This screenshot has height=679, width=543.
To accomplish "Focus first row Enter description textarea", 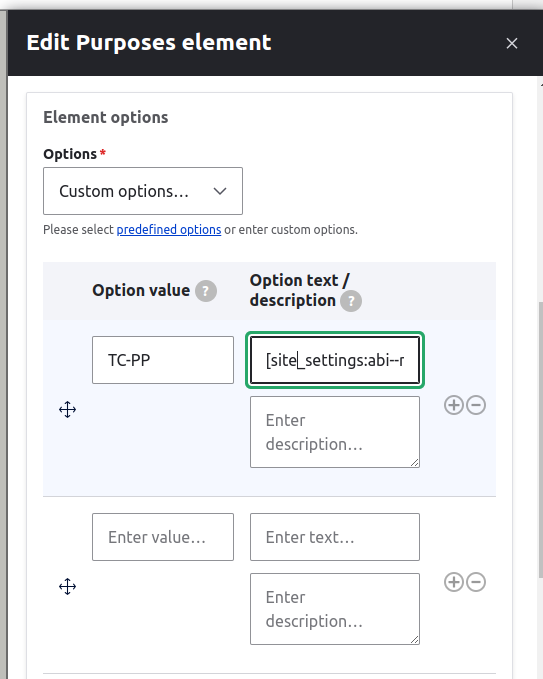I will 335,432.
